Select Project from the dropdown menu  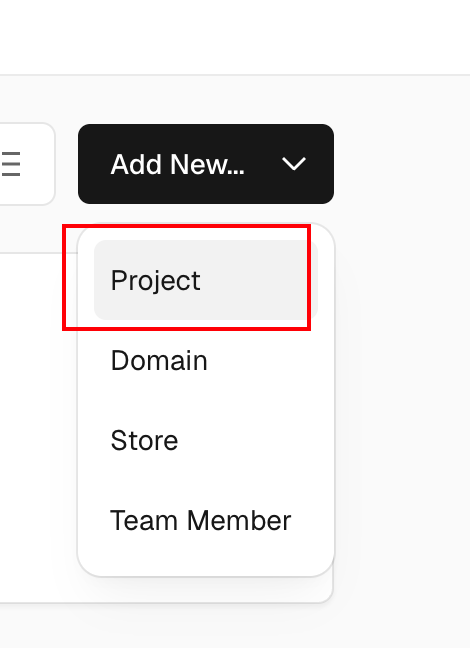click(206, 280)
